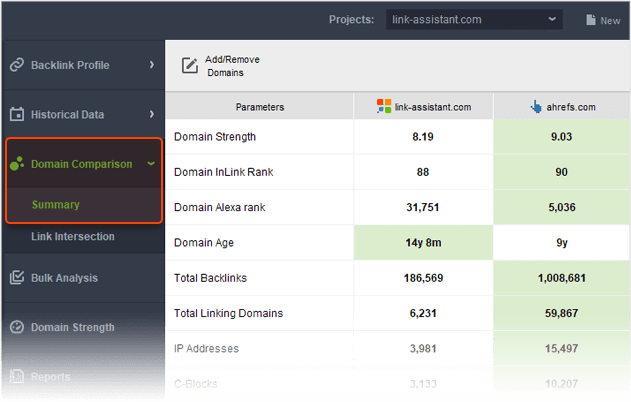The height and width of the screenshot is (402, 631).
Task: Click the Domain Comparison green dots icon
Action: (x=17, y=164)
